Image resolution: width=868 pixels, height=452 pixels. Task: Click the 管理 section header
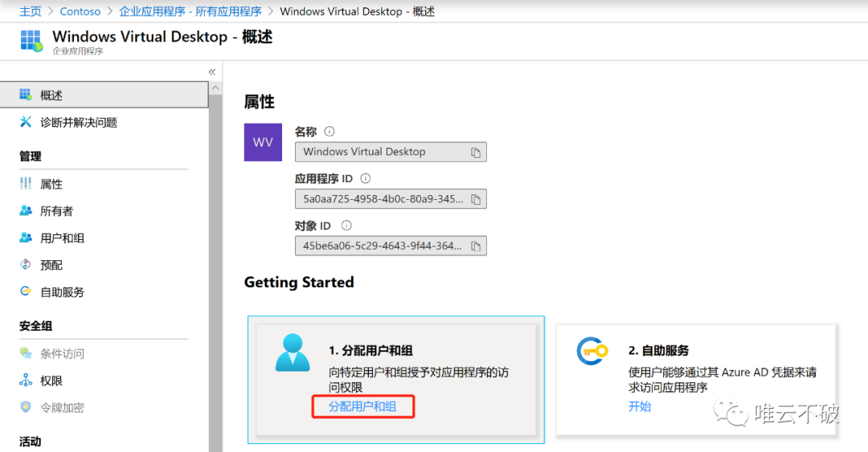click(x=31, y=156)
